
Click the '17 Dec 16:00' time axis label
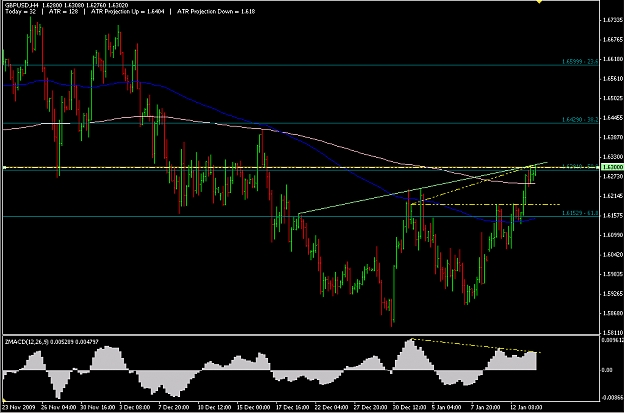pyautogui.click(x=291, y=408)
